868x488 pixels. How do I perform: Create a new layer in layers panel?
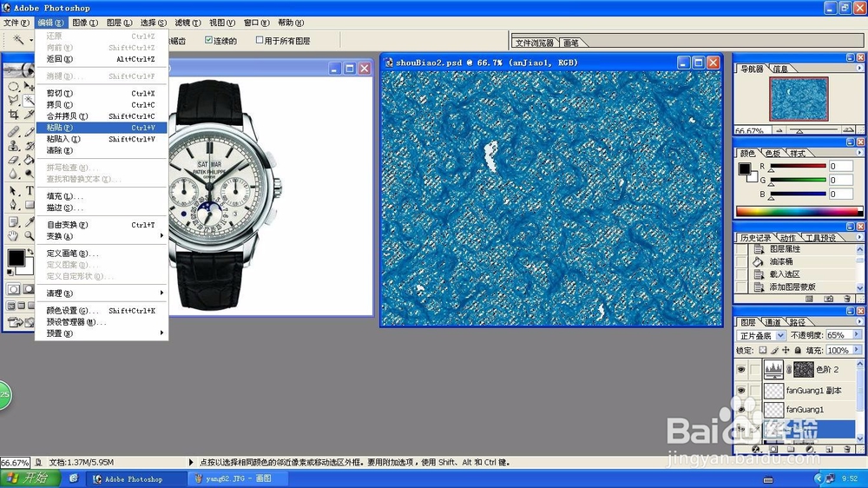[x=829, y=449]
